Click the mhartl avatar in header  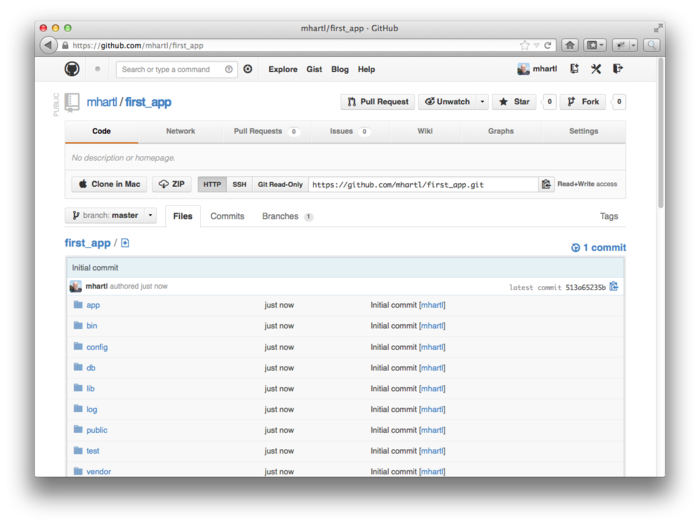click(523, 69)
